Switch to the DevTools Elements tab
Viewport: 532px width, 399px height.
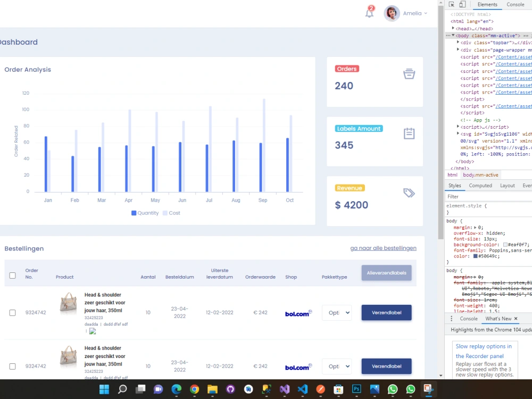point(487,4)
